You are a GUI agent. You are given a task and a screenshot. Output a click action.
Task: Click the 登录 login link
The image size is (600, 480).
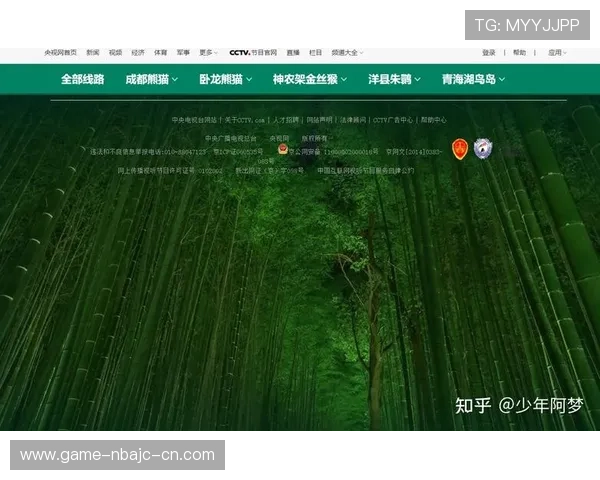point(489,52)
